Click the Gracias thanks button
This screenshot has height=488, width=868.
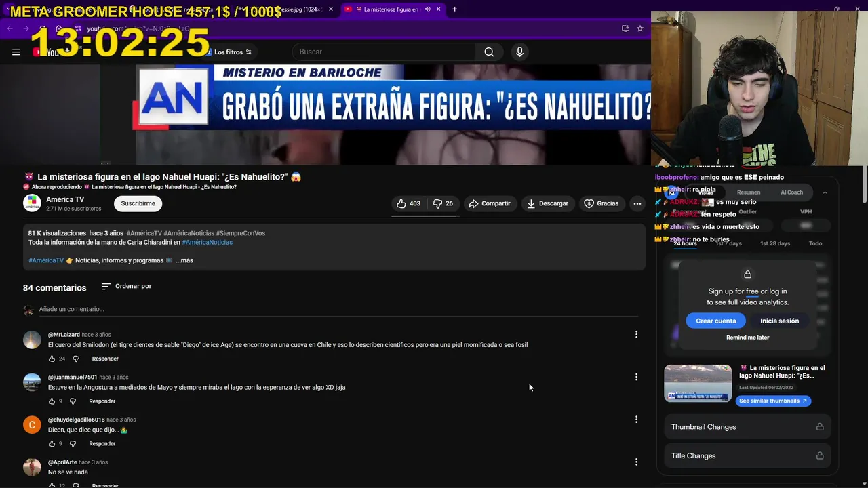(x=601, y=203)
